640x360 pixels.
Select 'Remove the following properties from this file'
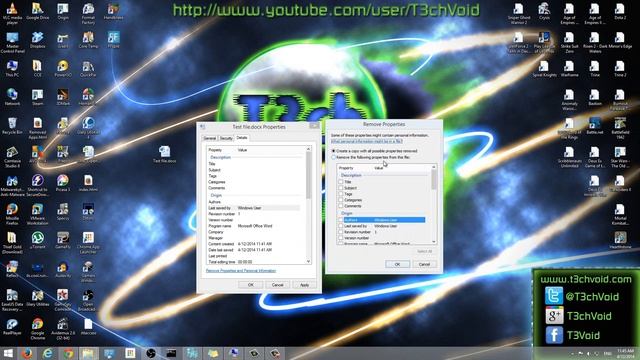click(371, 157)
